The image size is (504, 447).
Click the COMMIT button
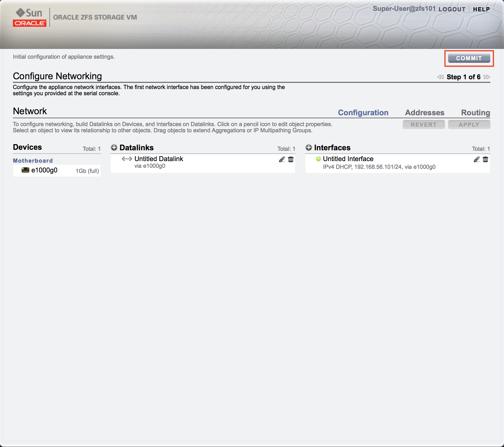469,58
